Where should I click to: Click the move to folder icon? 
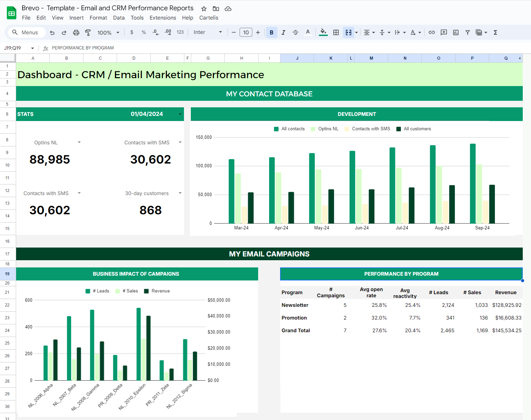[216, 9]
